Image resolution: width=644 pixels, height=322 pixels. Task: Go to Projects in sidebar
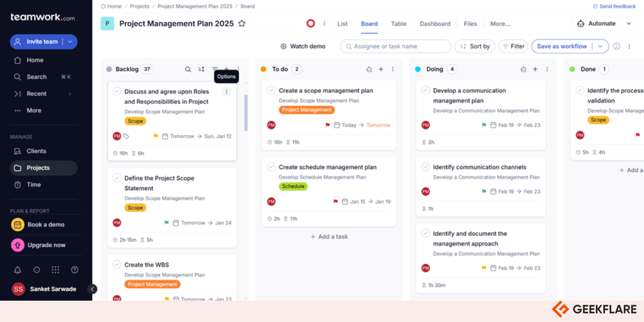pos(43,168)
